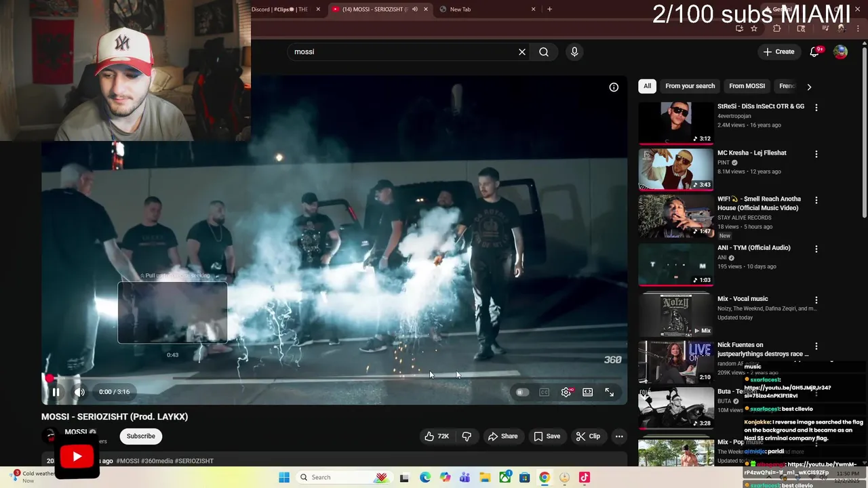
Task: Open Cold weather widget on taskbar
Action: [34, 476]
